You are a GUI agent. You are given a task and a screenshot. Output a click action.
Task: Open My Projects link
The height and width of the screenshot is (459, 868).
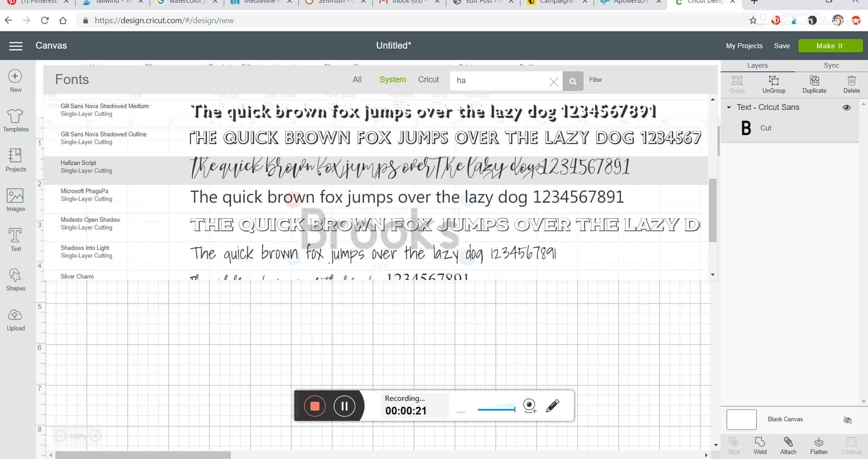(744, 46)
